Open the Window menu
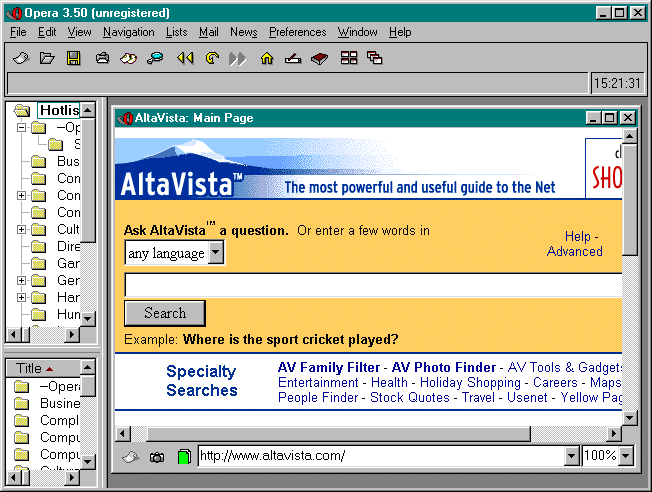 click(357, 32)
